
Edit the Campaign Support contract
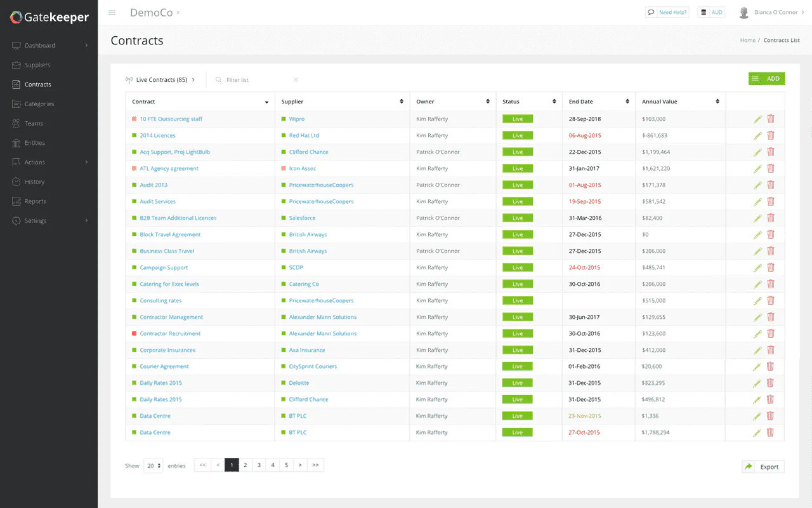pyautogui.click(x=757, y=267)
